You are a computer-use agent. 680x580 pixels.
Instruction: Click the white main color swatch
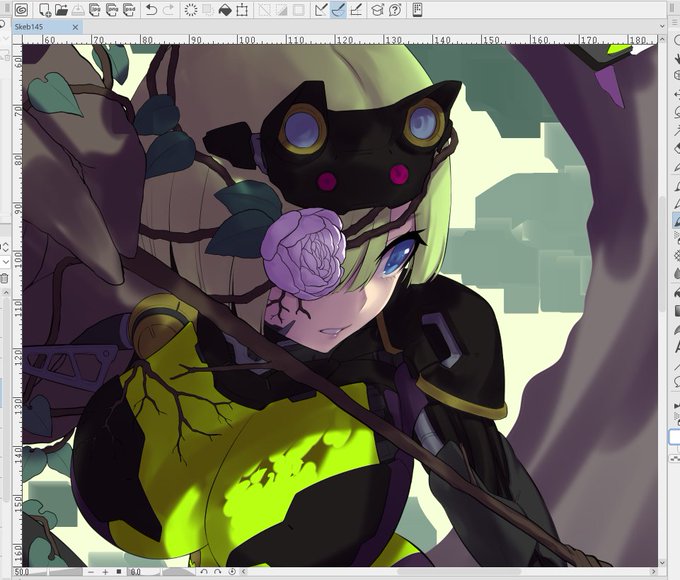coord(675,437)
